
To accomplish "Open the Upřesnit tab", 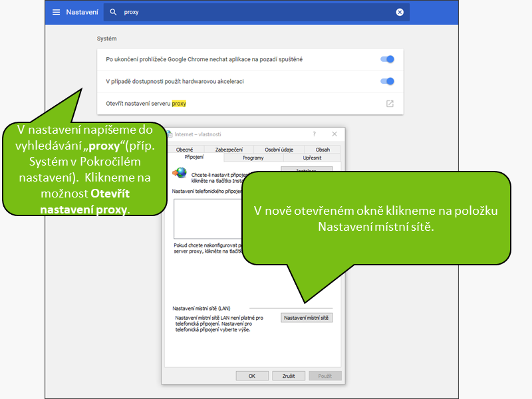I will pyautogui.click(x=312, y=158).
